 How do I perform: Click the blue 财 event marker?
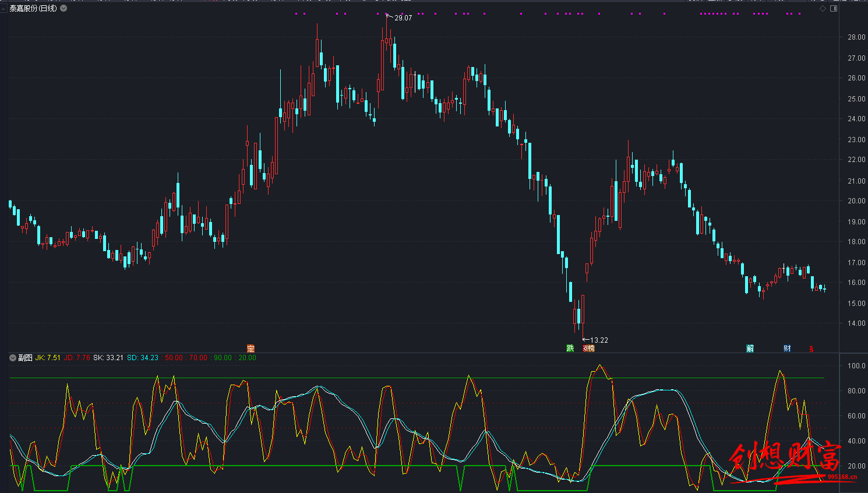point(787,348)
